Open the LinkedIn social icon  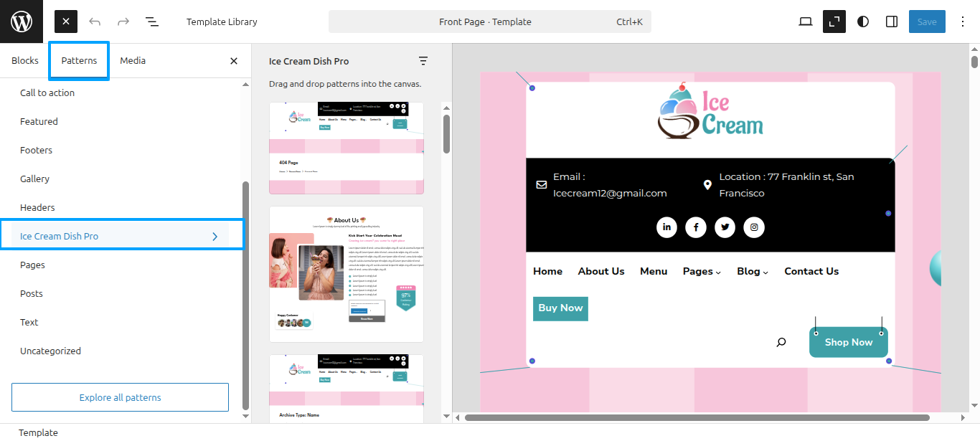click(x=666, y=227)
